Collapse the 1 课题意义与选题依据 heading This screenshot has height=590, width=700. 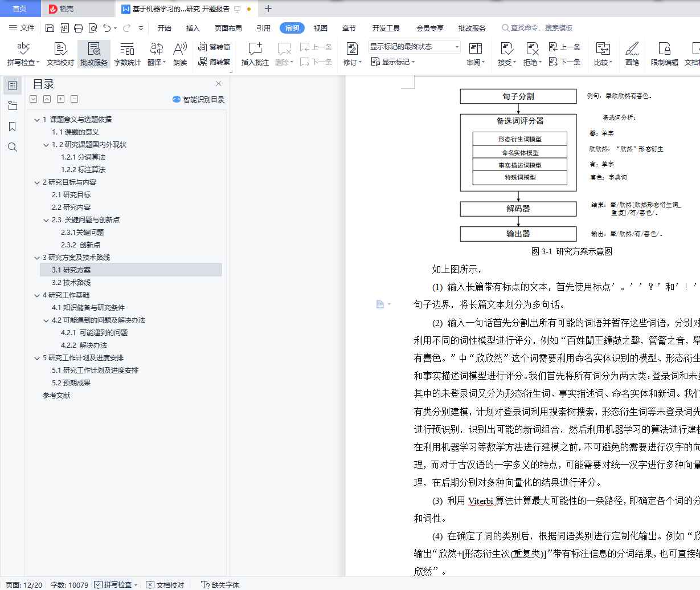pos(37,120)
